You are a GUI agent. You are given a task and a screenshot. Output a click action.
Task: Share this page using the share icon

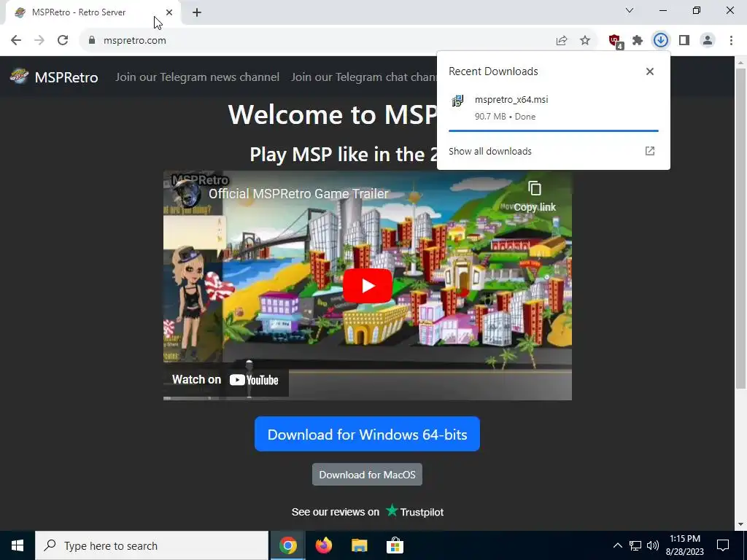tap(562, 41)
